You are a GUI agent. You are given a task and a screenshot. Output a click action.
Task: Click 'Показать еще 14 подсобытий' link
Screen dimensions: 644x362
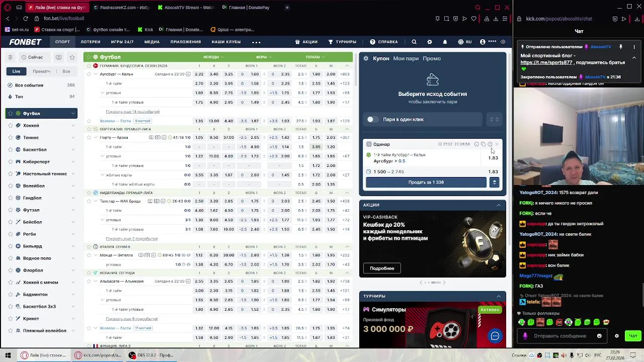pos(132,112)
